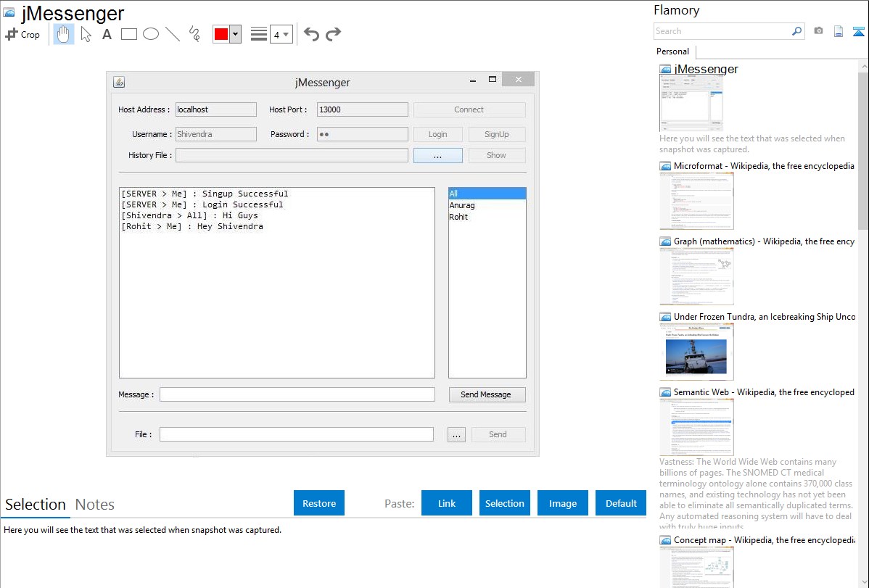Viewport: 869px width, 588px height.
Task: Open the Personal tab
Action: point(672,51)
